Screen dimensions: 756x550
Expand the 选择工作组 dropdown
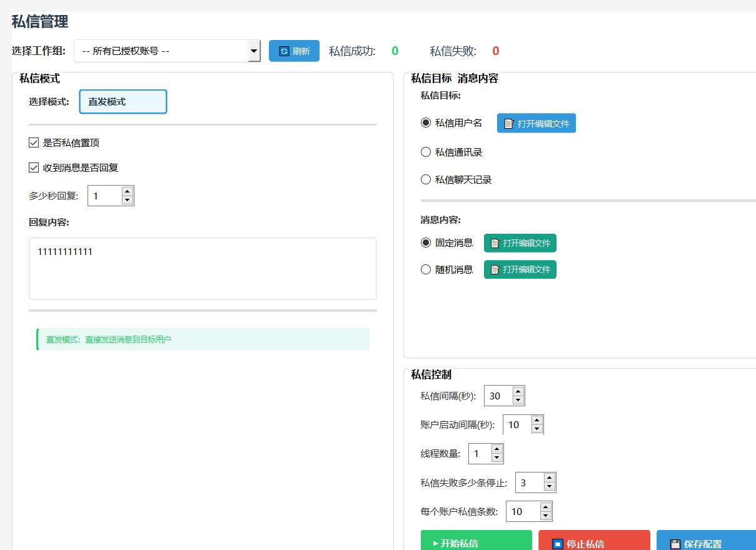[254, 51]
